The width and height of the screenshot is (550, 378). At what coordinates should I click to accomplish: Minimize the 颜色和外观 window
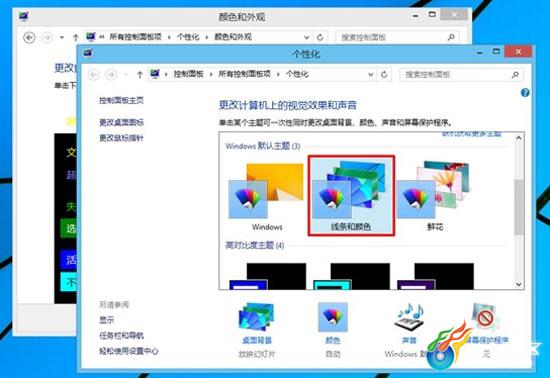(x=415, y=15)
